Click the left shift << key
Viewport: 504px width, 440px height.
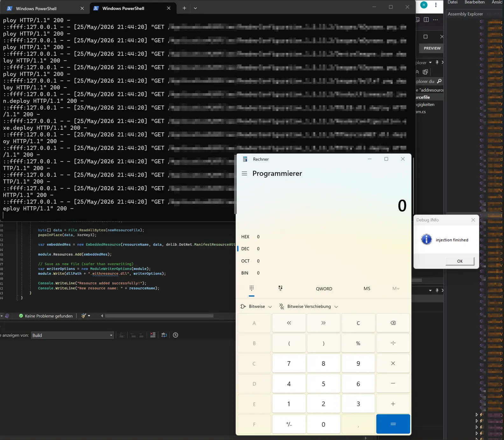pos(289,323)
